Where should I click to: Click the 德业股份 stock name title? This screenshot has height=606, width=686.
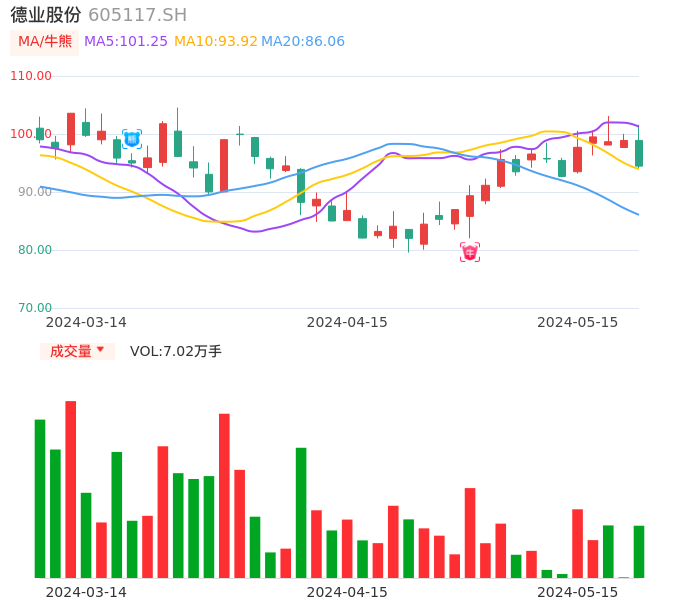point(46,15)
